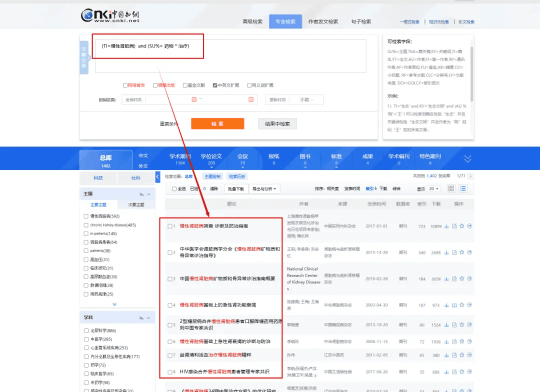Click 结果中检索 button
This screenshot has width=540, height=392.
[277, 123]
